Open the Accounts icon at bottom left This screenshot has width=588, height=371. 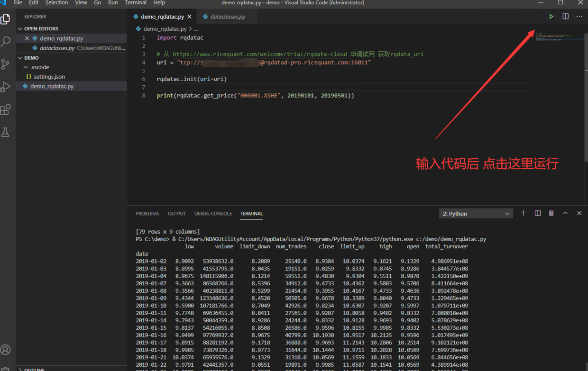coord(6,350)
